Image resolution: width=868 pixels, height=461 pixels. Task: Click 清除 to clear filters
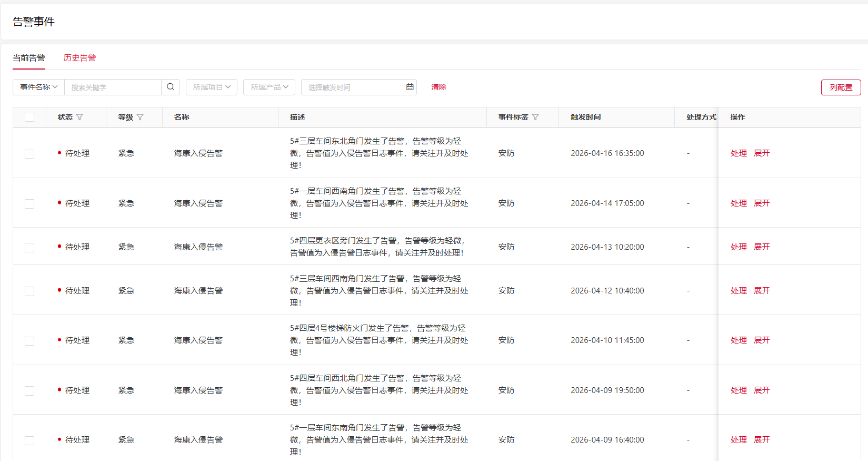tap(438, 87)
